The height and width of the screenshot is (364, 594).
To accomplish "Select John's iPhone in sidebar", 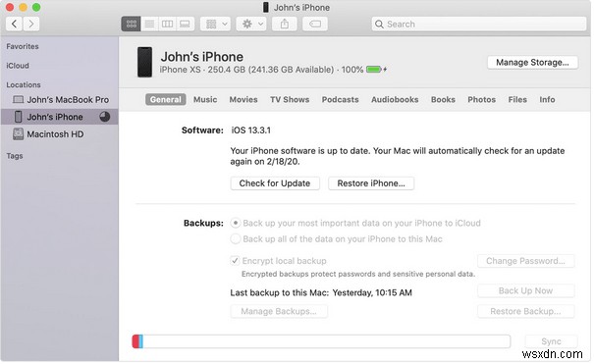I will [x=60, y=117].
